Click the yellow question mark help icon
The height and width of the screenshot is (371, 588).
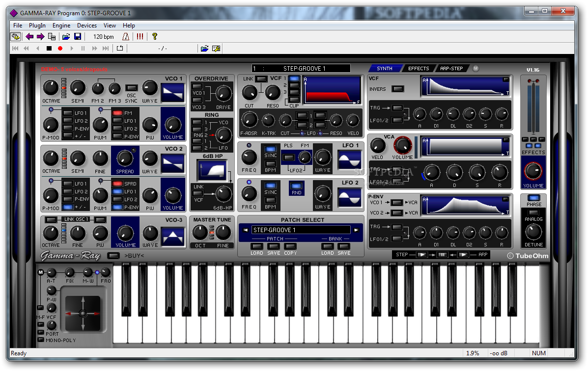click(x=155, y=36)
